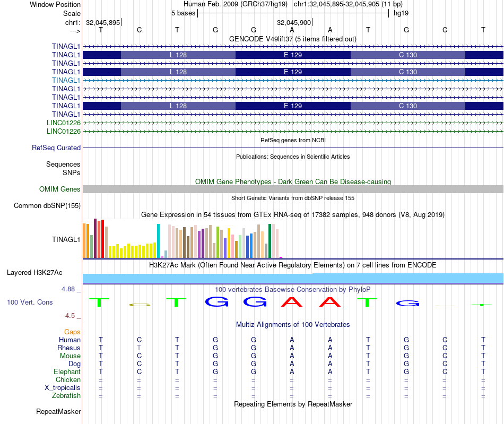Click the GENCODE V49lift37 track title
The image size is (504, 424).
tap(292, 39)
